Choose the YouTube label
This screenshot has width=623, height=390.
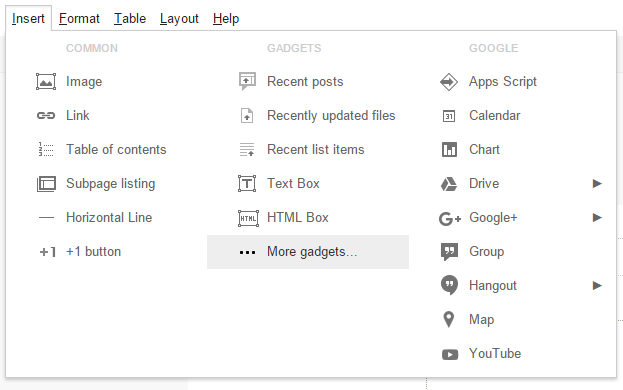tap(495, 353)
